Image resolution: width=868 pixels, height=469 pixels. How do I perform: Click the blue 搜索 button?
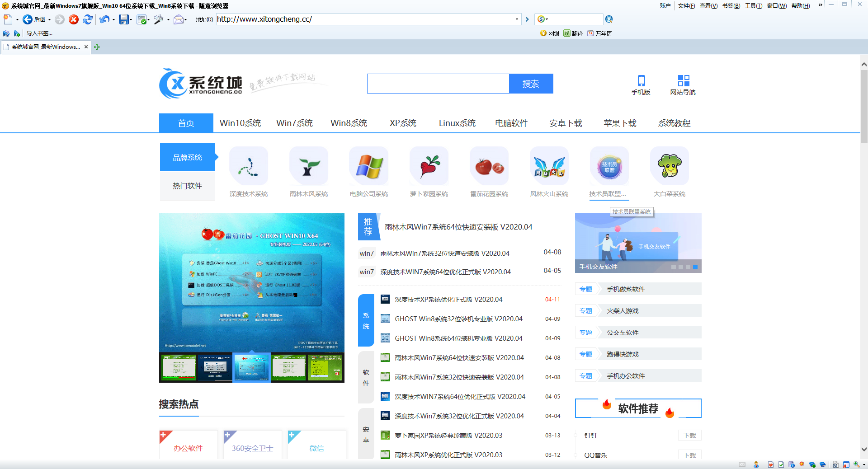pos(531,84)
